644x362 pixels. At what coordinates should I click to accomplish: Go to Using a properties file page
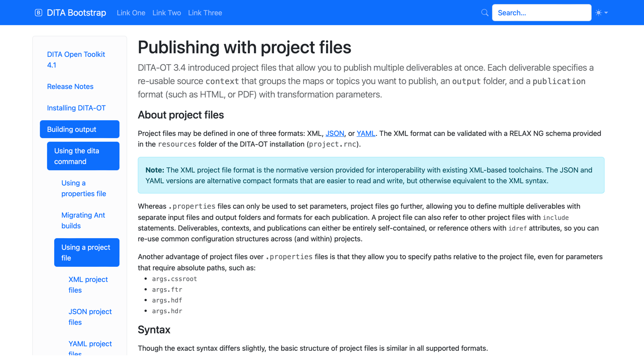pos(84,188)
